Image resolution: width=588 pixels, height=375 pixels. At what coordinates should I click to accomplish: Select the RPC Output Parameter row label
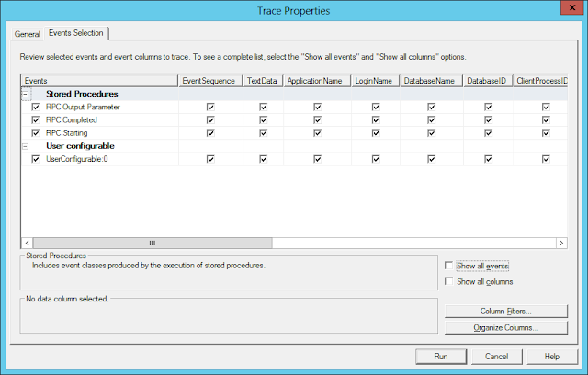tap(83, 108)
